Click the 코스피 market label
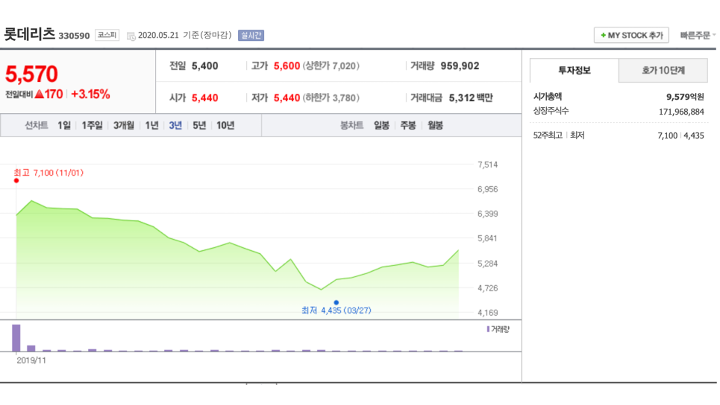 click(107, 35)
